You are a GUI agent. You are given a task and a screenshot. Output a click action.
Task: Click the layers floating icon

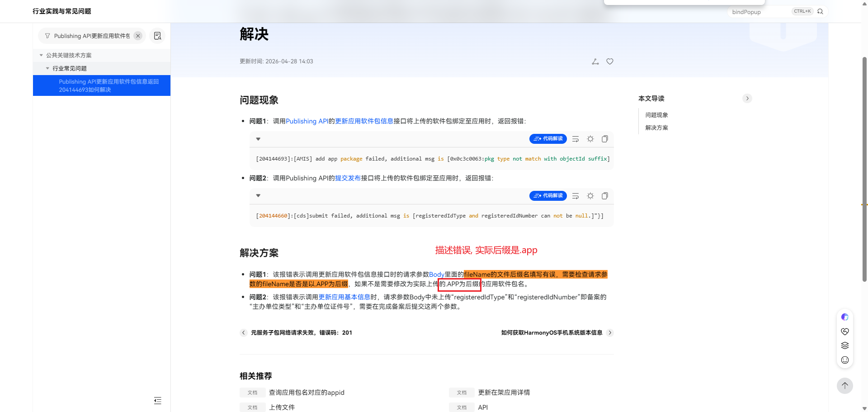(845, 346)
